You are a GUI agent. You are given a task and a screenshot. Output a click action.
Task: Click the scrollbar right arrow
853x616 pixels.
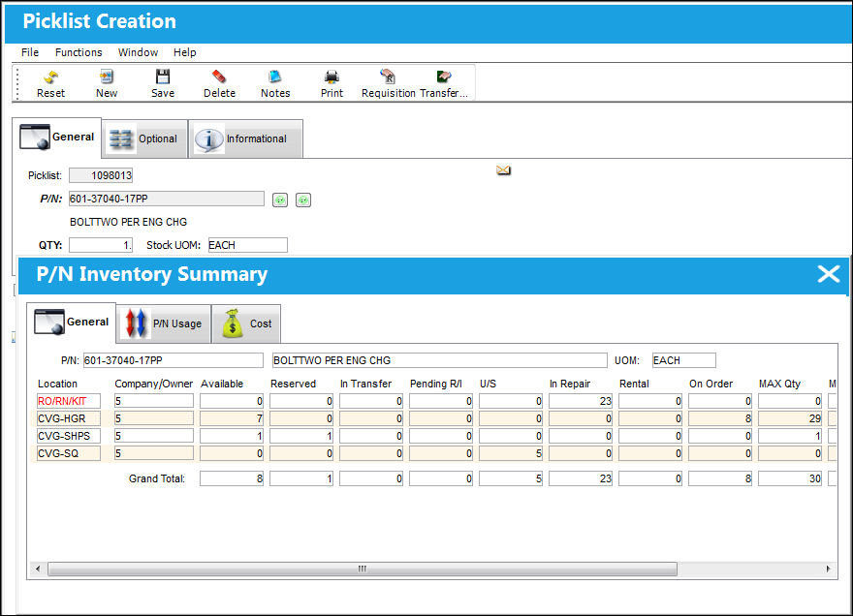point(828,569)
